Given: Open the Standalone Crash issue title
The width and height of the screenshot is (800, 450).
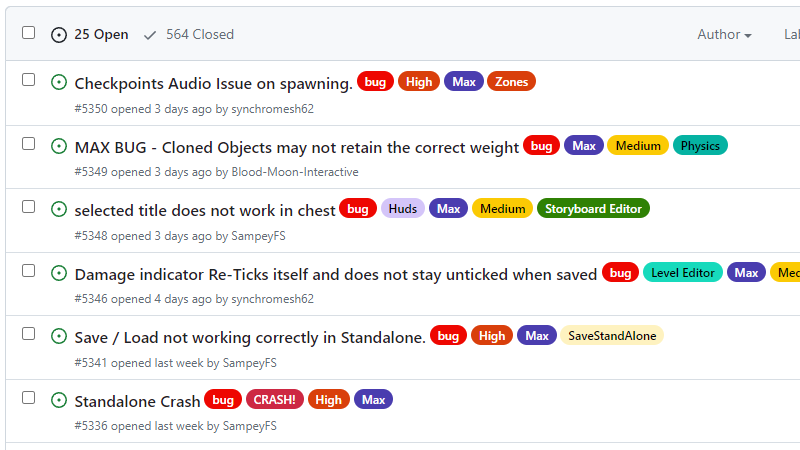Looking at the screenshot, I should click(137, 401).
